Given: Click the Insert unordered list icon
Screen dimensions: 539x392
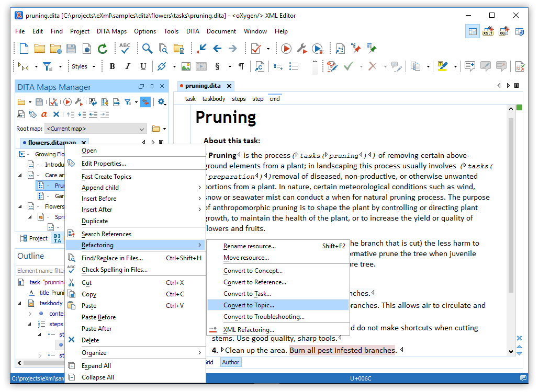Looking at the screenshot, I should pos(294,66).
